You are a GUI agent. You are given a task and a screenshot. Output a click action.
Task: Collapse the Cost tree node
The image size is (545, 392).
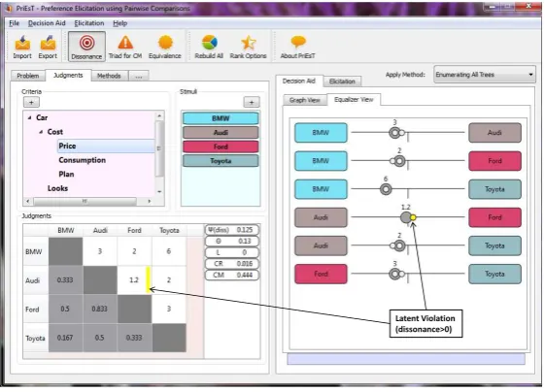pos(41,132)
